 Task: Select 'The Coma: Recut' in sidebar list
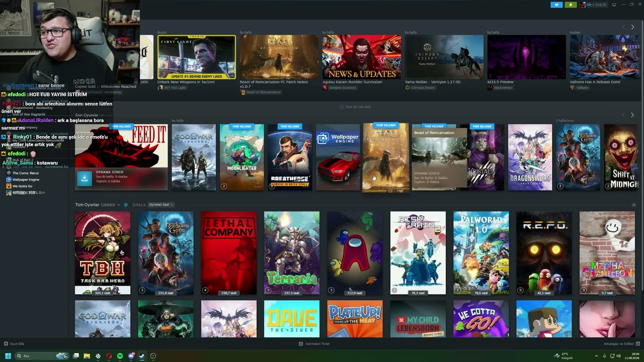click(26, 173)
